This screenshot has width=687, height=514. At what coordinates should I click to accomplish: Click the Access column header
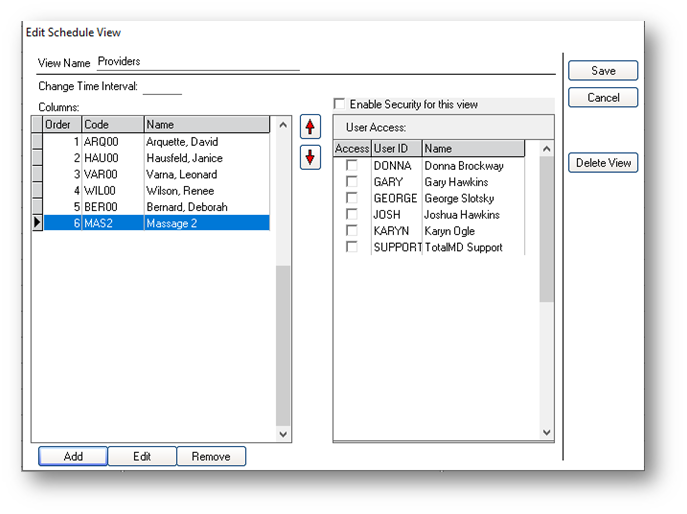[352, 149]
